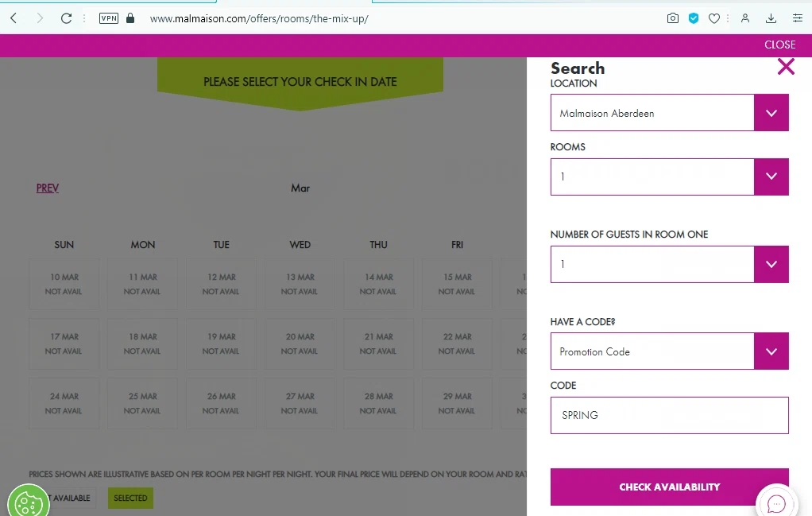This screenshot has width=812, height=516.
Task: Click the SUN column header
Action: tap(64, 245)
